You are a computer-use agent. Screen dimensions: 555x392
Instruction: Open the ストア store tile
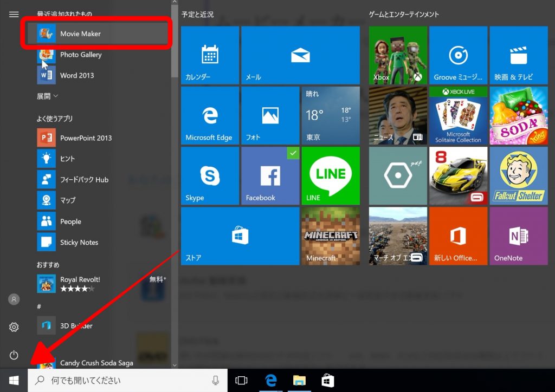coord(240,236)
